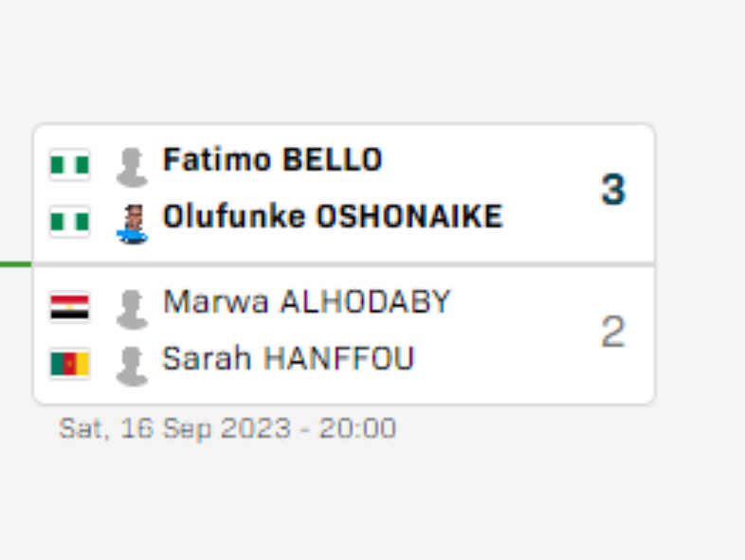This screenshot has width=745, height=560.
Task: Open Olufunke OSHONAIKE player link
Action: (333, 216)
